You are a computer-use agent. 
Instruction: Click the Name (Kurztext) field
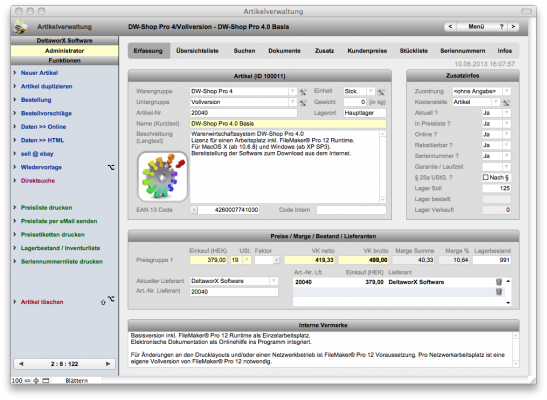click(288, 124)
